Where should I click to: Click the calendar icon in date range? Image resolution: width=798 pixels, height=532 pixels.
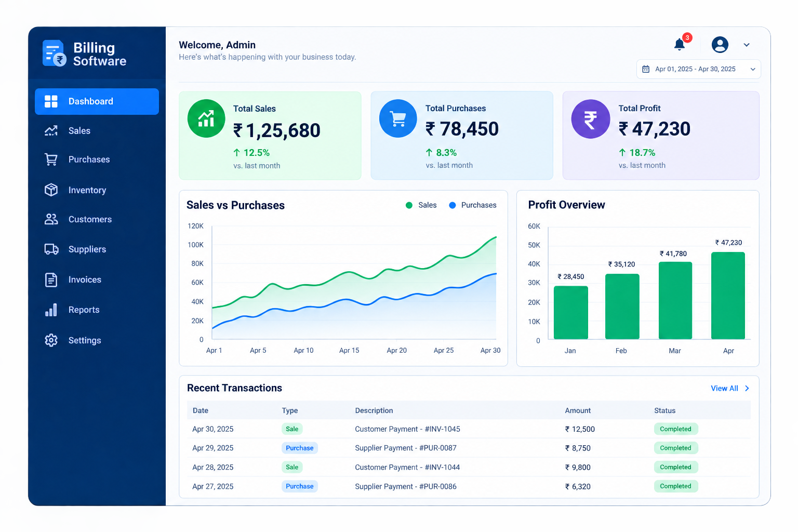(646, 69)
